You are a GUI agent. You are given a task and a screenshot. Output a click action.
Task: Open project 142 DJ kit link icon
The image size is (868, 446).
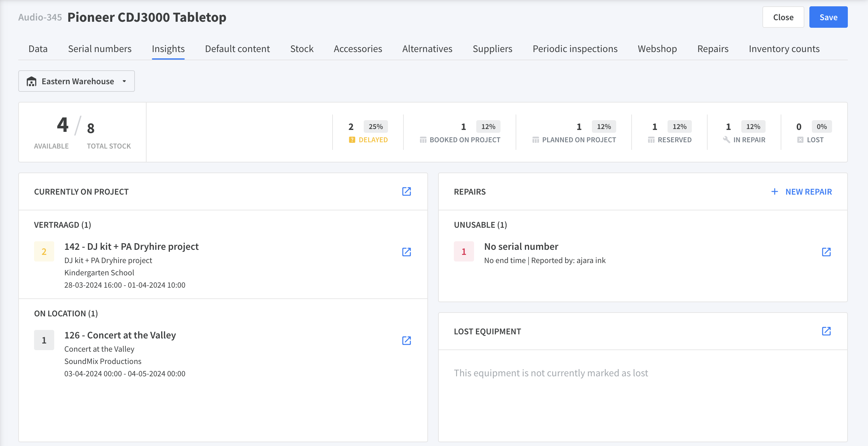406,252
